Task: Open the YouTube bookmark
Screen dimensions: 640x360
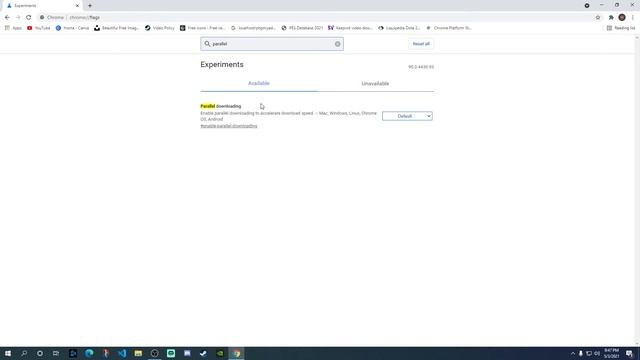Action: [39, 28]
